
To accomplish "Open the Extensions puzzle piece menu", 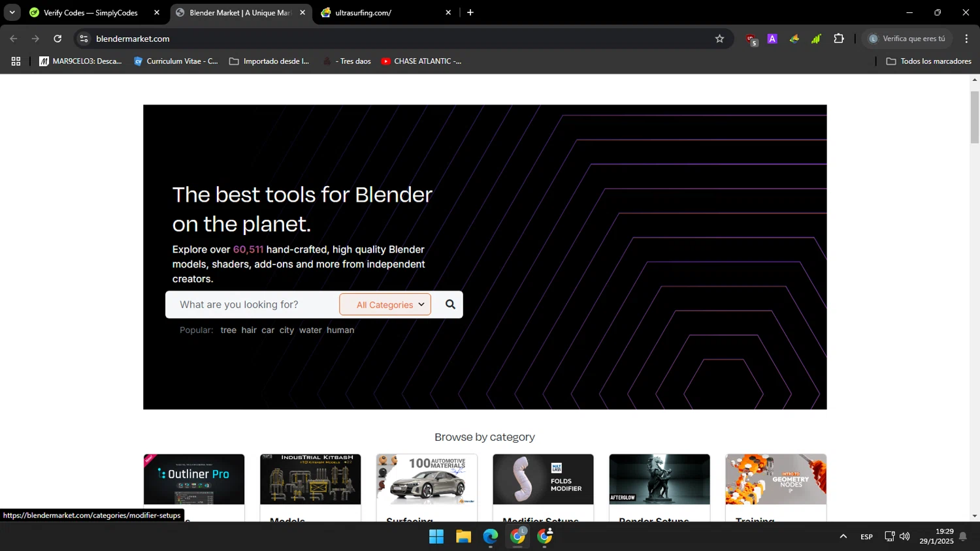I will (x=839, y=39).
